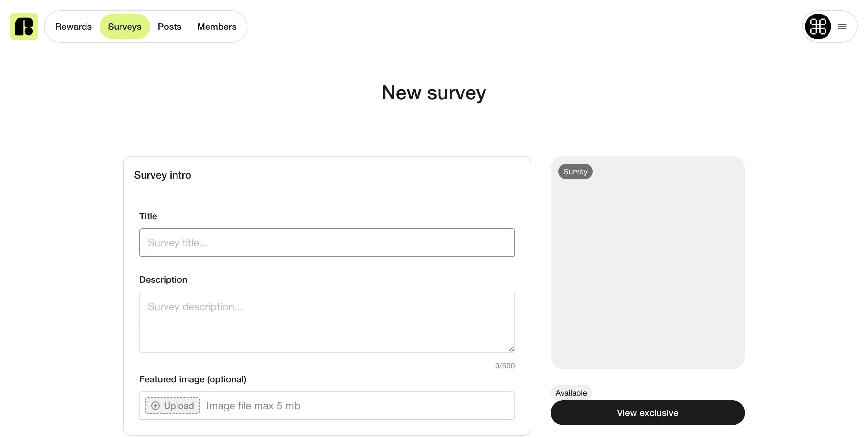
Task: Click the plus icon on Upload
Action: [x=155, y=405]
